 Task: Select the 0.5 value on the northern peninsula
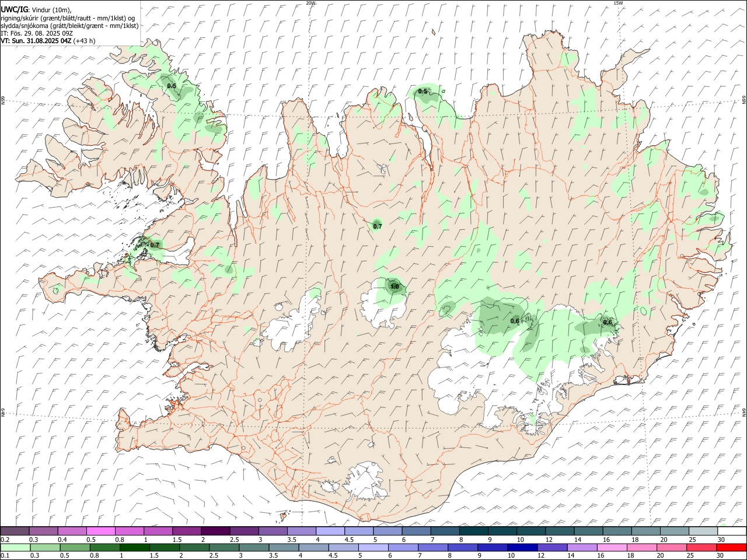[423, 91]
